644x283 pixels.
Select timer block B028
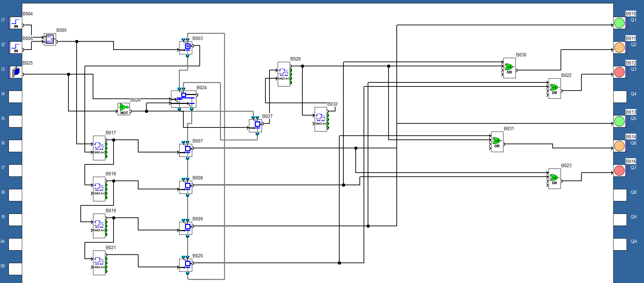tap(284, 74)
